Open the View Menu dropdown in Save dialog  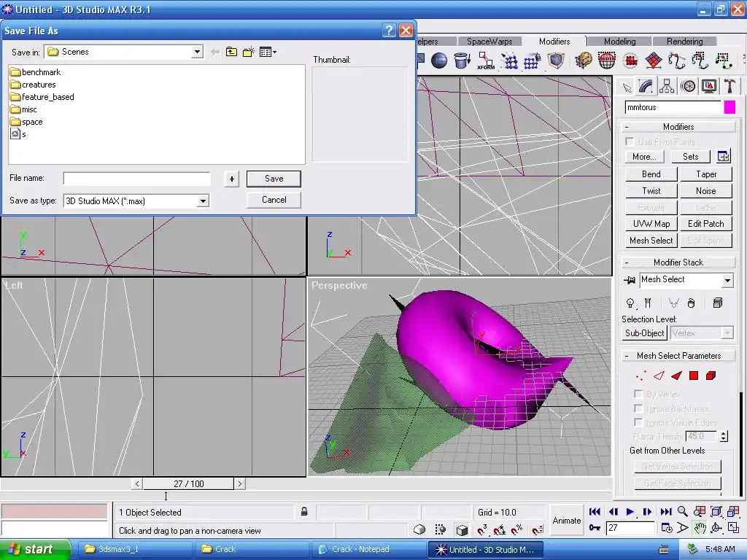pos(268,52)
